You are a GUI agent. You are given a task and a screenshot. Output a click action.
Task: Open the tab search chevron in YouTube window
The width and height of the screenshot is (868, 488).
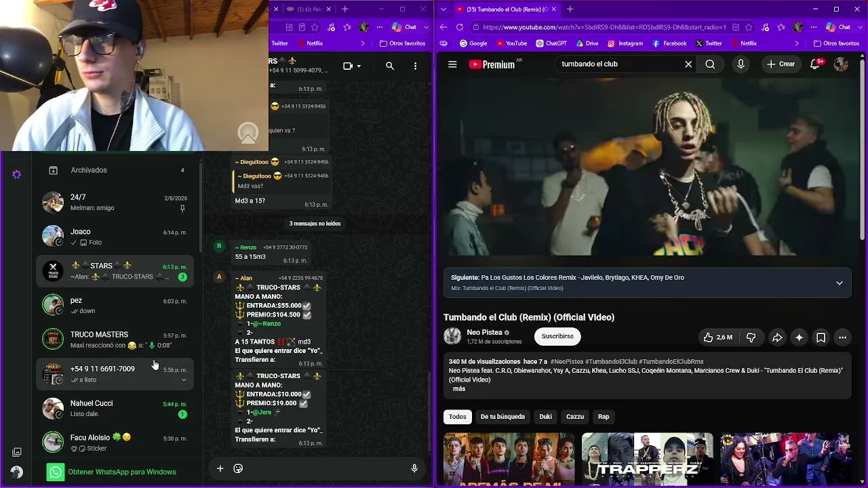445,9
